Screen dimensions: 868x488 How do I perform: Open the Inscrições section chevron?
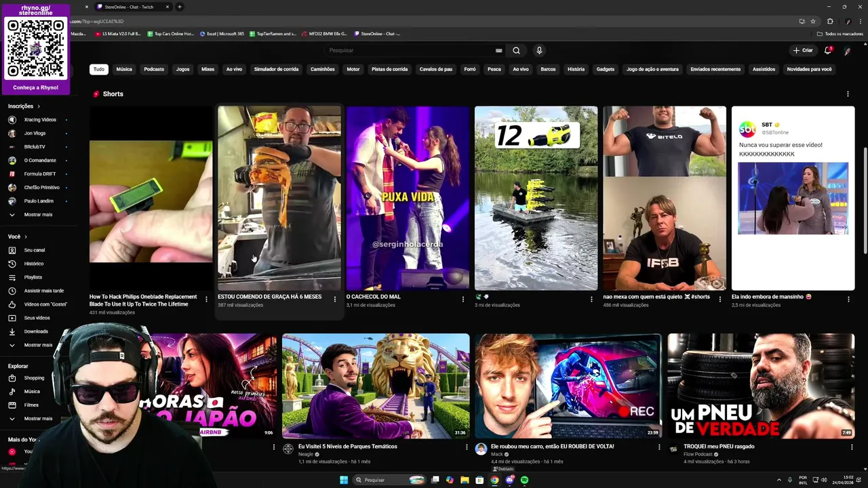coord(39,106)
